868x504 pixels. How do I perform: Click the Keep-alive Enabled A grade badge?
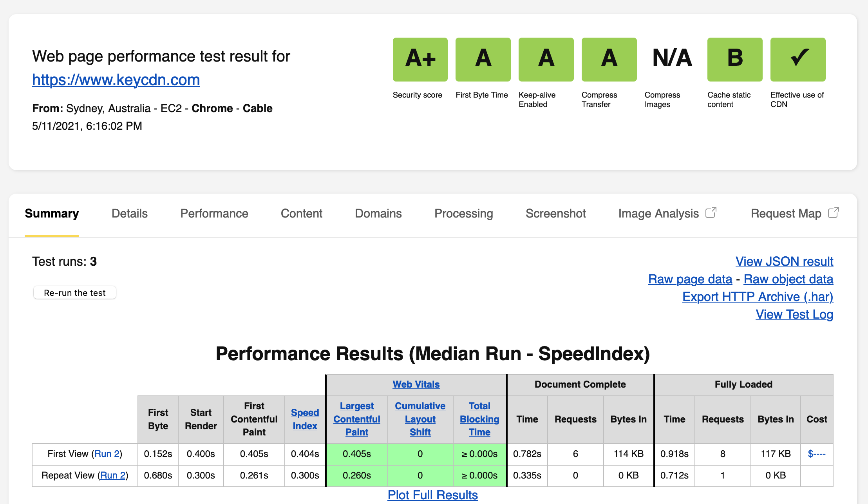point(546,60)
